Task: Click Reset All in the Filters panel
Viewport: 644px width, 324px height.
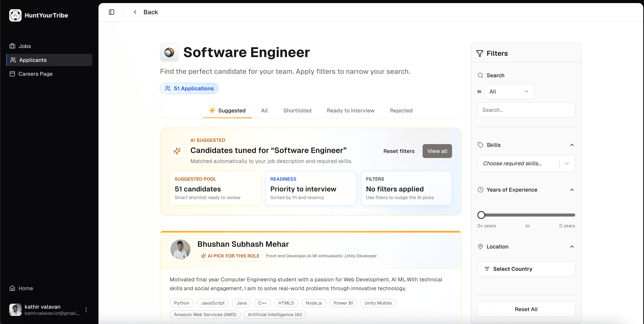Action: coord(526,309)
